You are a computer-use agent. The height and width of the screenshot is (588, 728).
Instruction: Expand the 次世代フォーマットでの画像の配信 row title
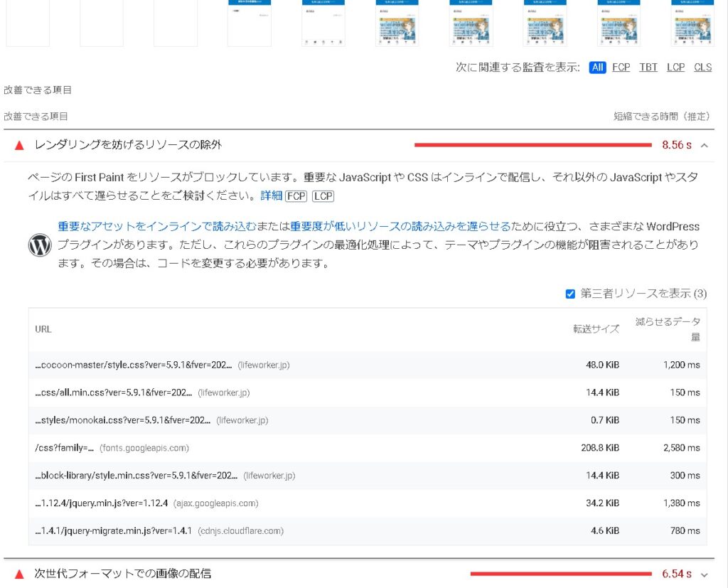[x=122, y=574]
